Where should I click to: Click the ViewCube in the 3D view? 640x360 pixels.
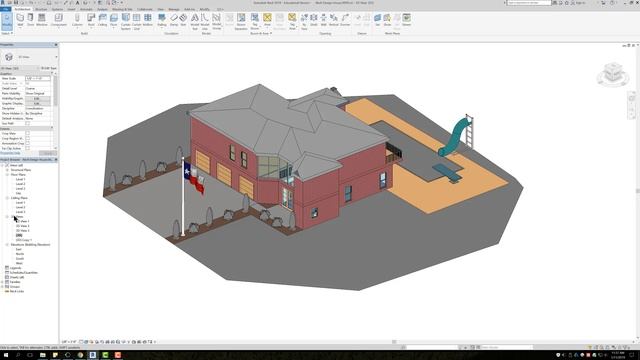(x=613, y=73)
